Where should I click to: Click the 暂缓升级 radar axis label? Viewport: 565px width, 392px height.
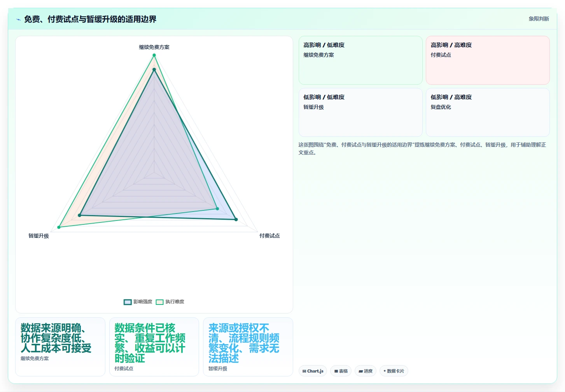[38, 236]
